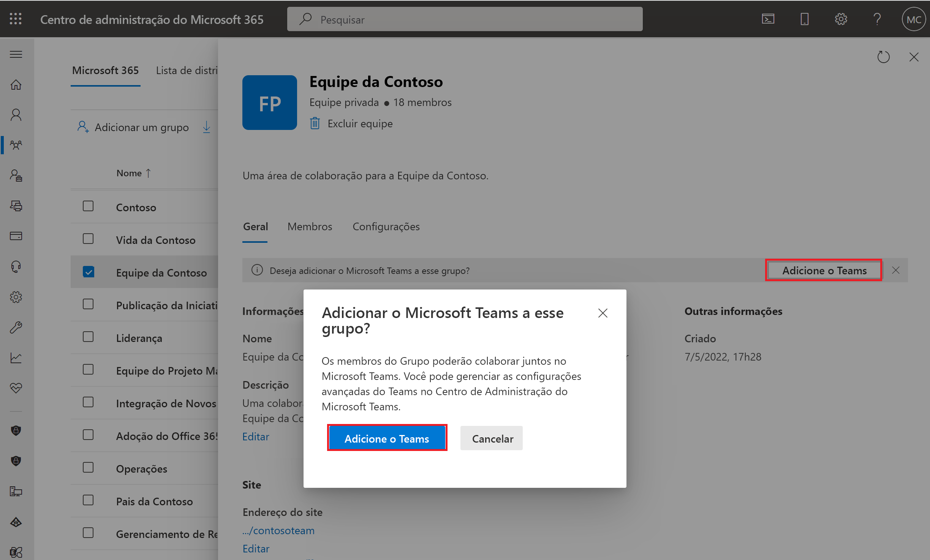930x560 pixels.
Task: Close the Add Microsoft Teams dialog
Action: pyautogui.click(x=603, y=313)
